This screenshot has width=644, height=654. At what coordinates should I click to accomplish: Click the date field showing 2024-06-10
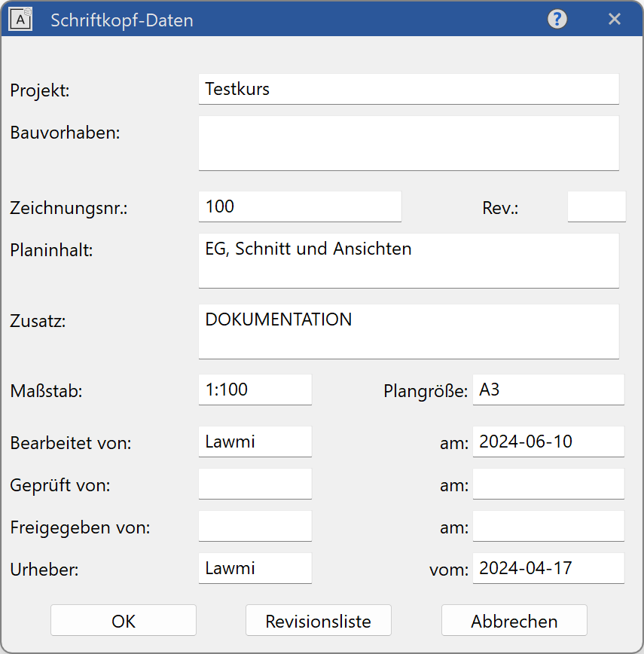(x=548, y=442)
